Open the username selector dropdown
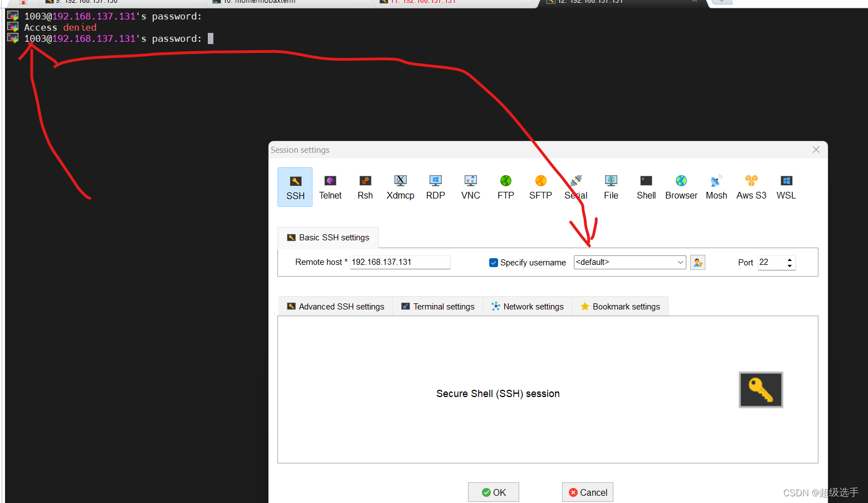Viewport: 868px width, 503px height. pos(680,262)
